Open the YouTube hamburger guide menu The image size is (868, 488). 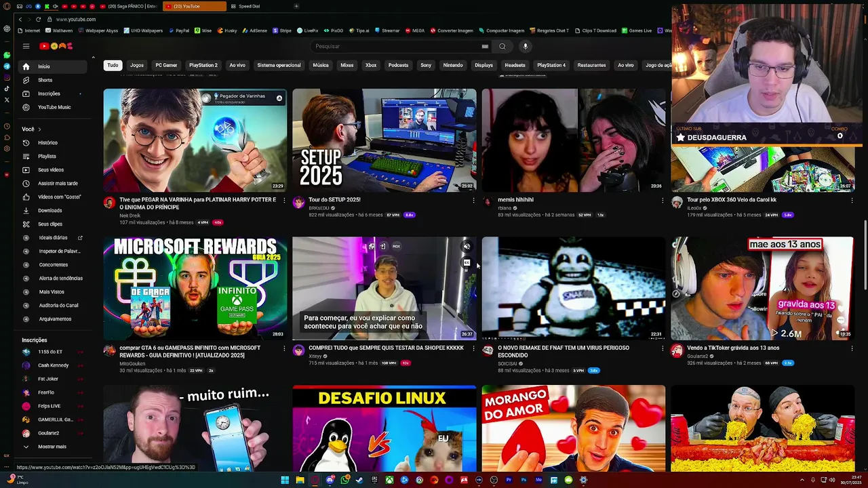[x=26, y=46]
